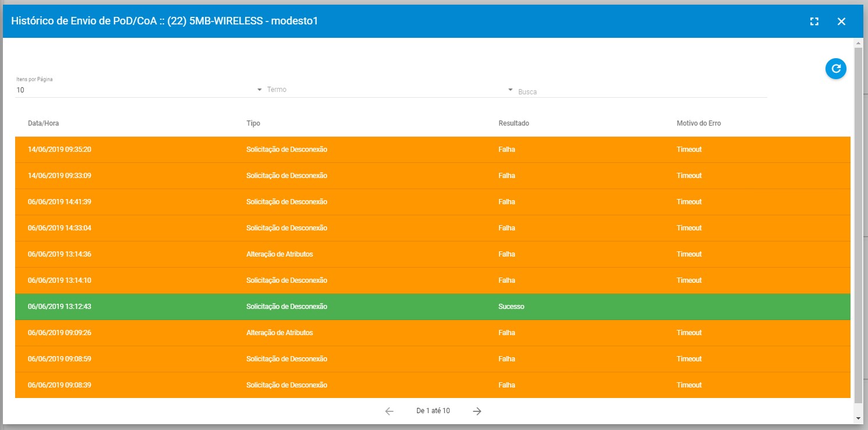
Task: Open the Termo dropdown
Action: click(390, 90)
